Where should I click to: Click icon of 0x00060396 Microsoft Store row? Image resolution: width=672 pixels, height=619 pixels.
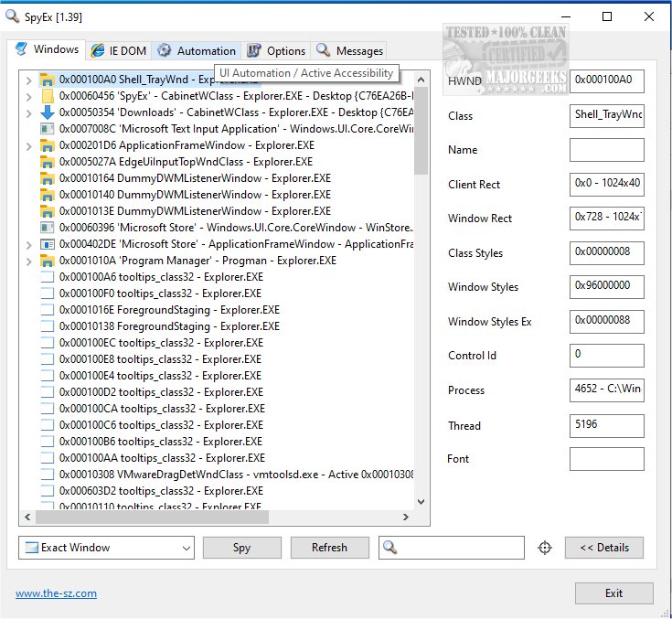(x=47, y=227)
